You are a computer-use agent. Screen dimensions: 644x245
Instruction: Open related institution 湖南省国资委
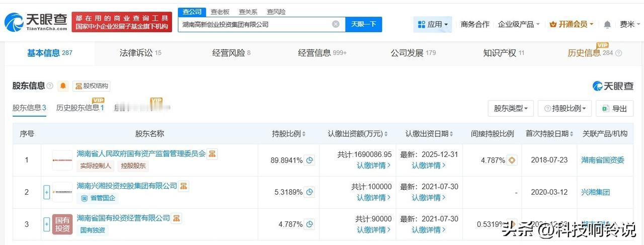pos(603,160)
